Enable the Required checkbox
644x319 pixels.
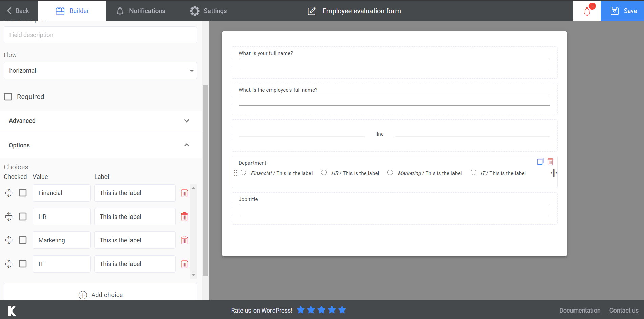(8, 97)
